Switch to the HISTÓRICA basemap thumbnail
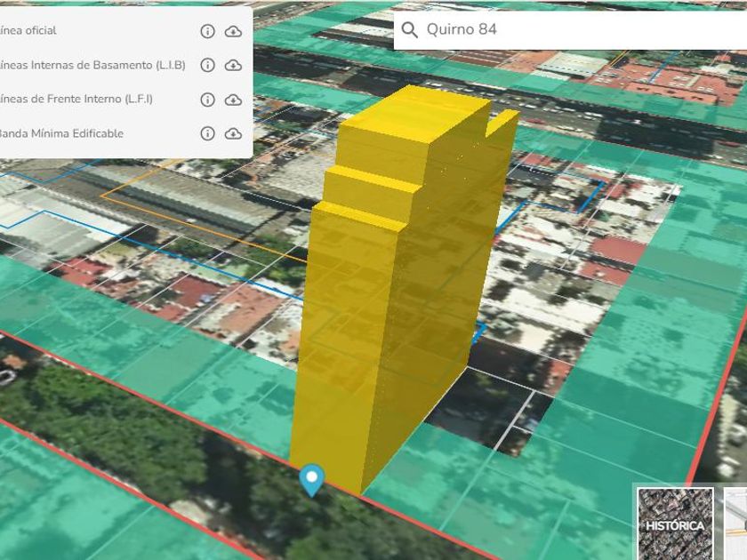The width and height of the screenshot is (747, 560). click(x=675, y=524)
